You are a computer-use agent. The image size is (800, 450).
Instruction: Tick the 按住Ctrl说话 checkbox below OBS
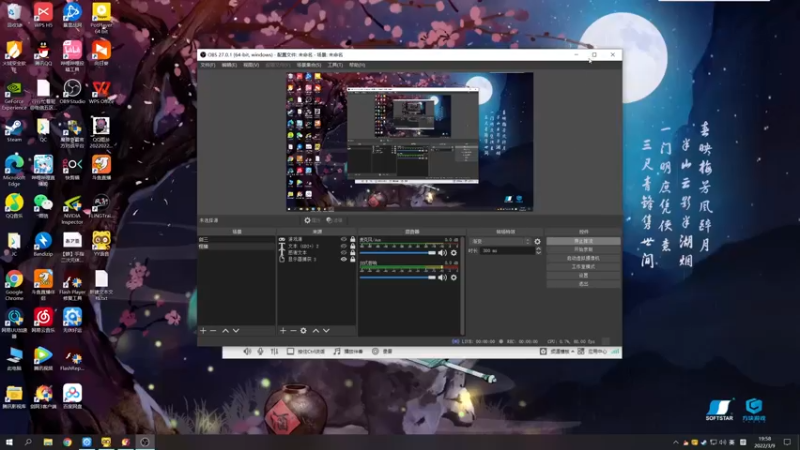290,352
